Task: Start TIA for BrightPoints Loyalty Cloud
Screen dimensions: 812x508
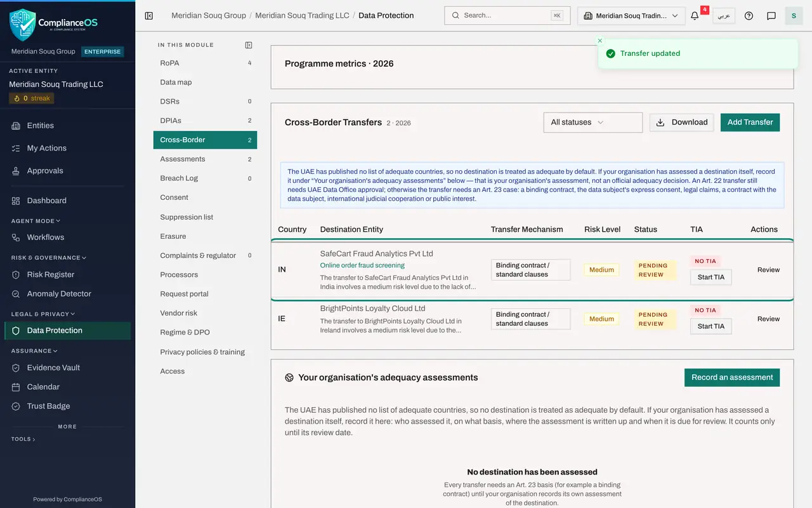Action: (710, 326)
